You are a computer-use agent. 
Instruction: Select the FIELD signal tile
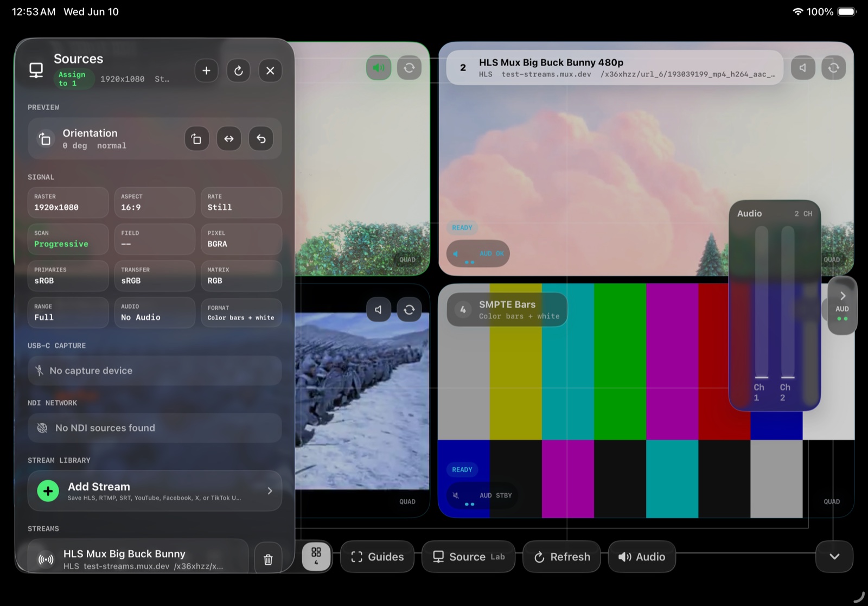[x=155, y=239]
